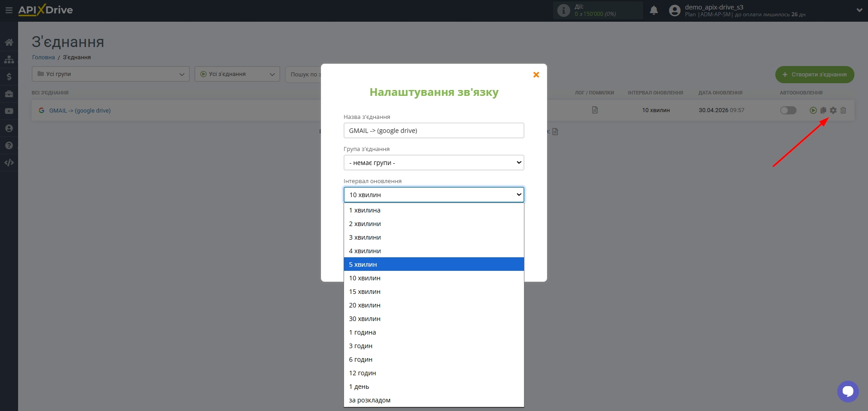Toggle auto-update for GMAIL connection
This screenshot has width=868, height=411.
tap(788, 110)
